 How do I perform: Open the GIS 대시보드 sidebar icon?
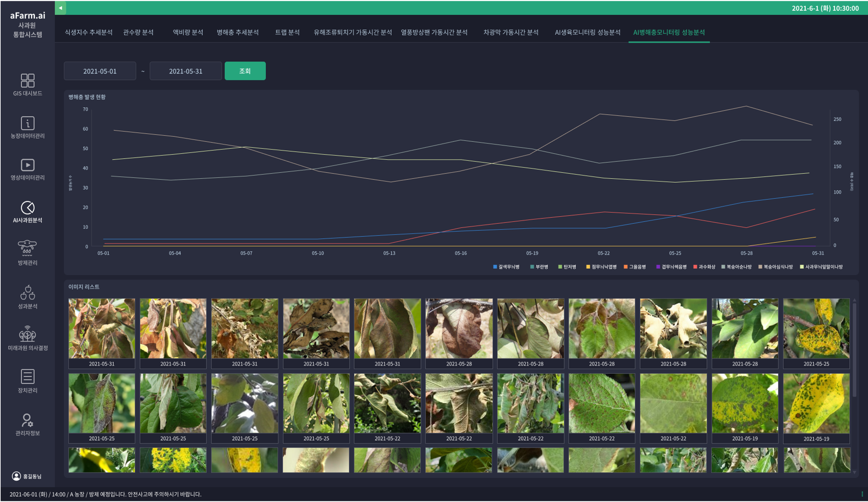pos(28,81)
